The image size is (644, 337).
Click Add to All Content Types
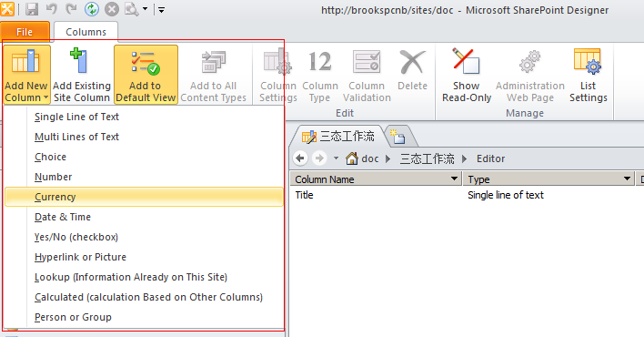[x=213, y=75]
